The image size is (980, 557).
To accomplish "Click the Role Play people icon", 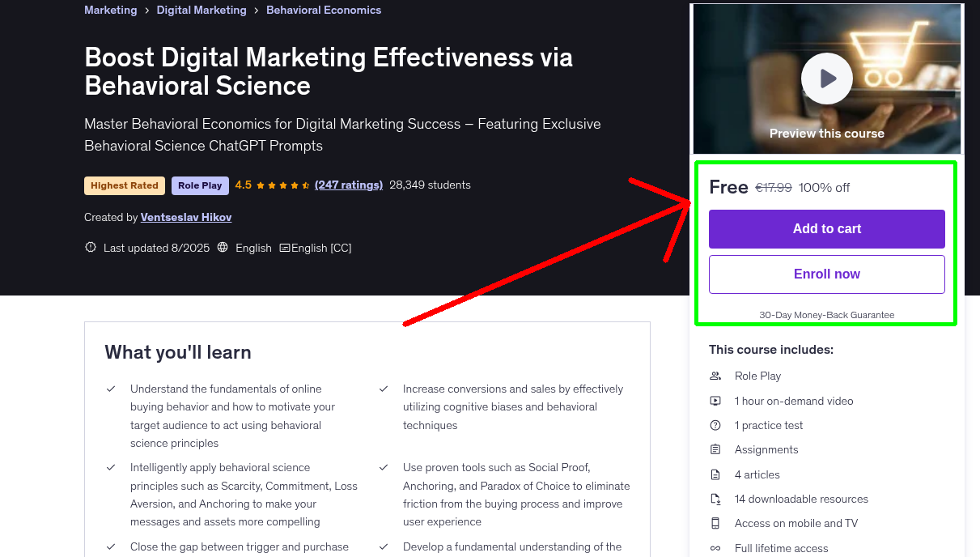I will pos(715,376).
